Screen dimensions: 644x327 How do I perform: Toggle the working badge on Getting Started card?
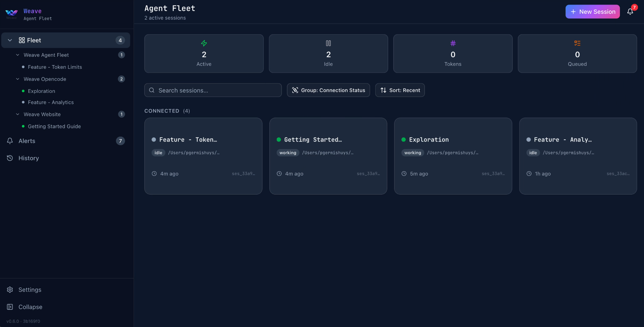[x=287, y=153]
